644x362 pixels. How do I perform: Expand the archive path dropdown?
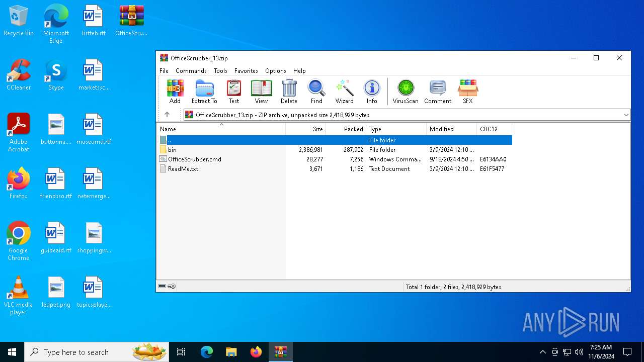[626, 115]
